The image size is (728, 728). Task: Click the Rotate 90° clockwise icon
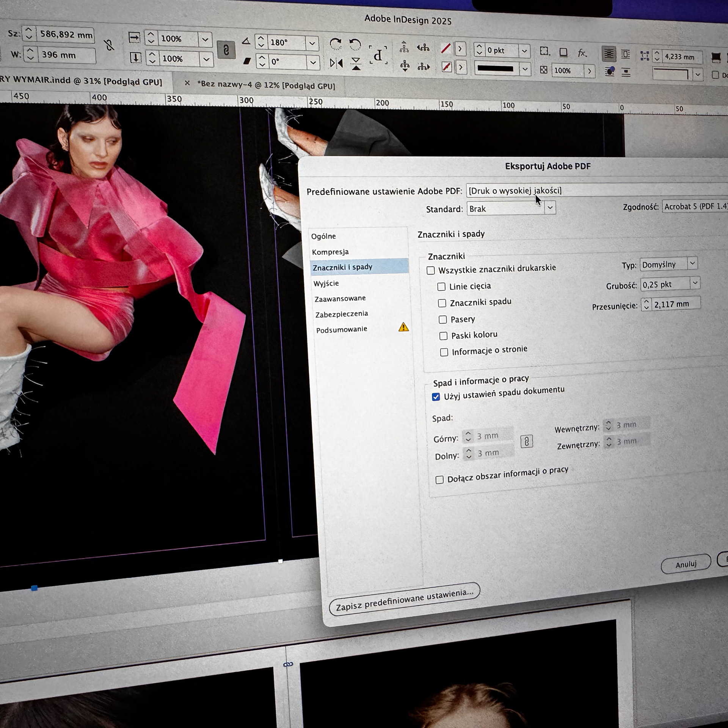[335, 44]
